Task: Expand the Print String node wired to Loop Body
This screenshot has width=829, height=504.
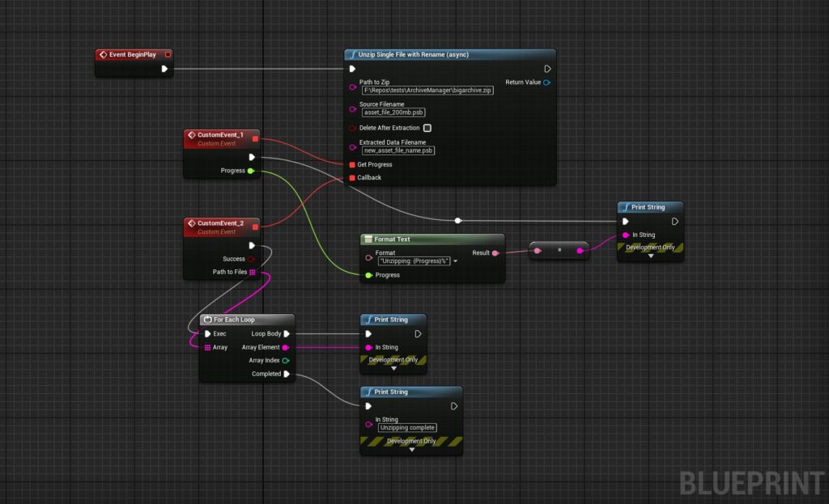Action: click(393, 368)
